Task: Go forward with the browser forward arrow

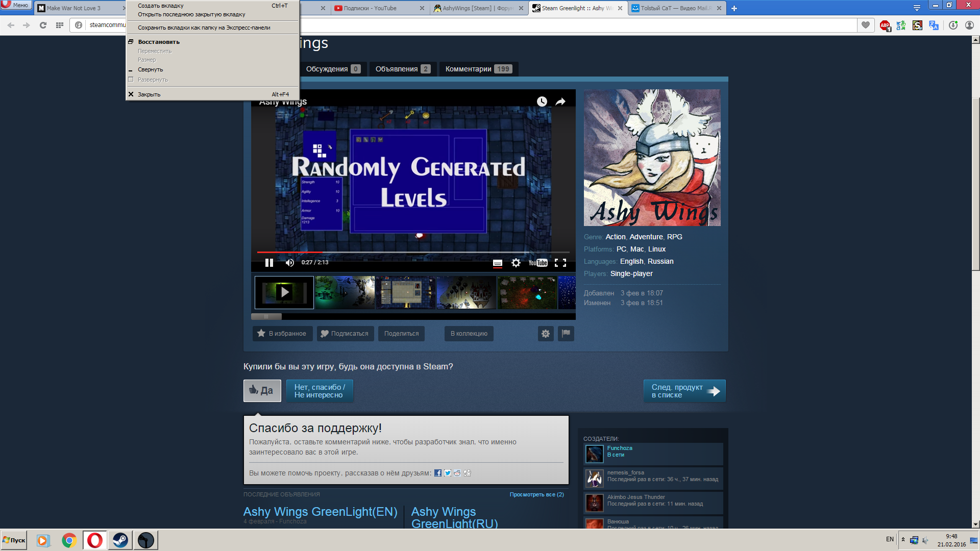Action: 27,25
